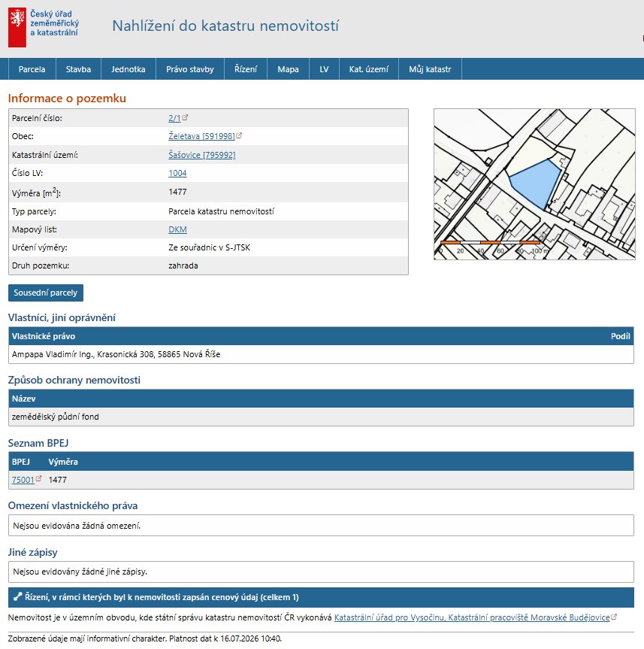644x649 pixels.
Task: Follow the DKM map sheet link
Action: tap(177, 229)
